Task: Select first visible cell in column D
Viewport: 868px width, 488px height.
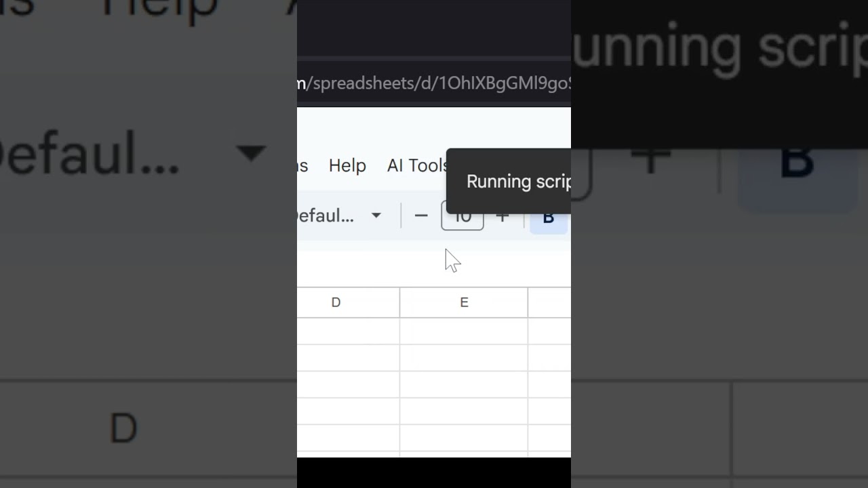Action: pos(348,331)
